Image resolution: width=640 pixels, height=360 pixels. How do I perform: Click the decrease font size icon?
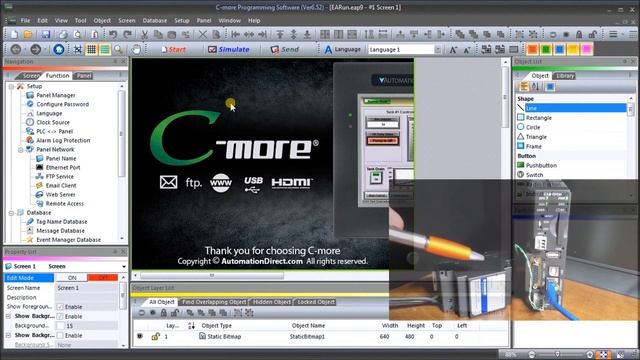coord(467,50)
